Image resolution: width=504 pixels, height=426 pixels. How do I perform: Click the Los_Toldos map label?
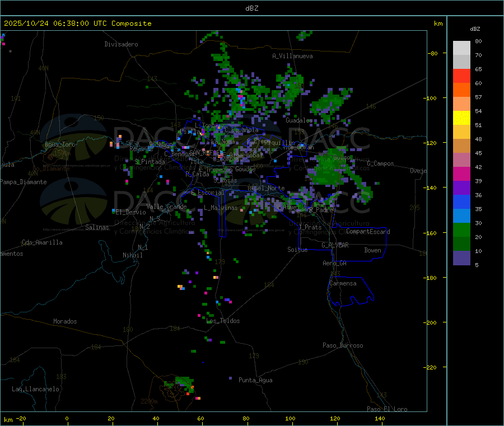(223, 321)
